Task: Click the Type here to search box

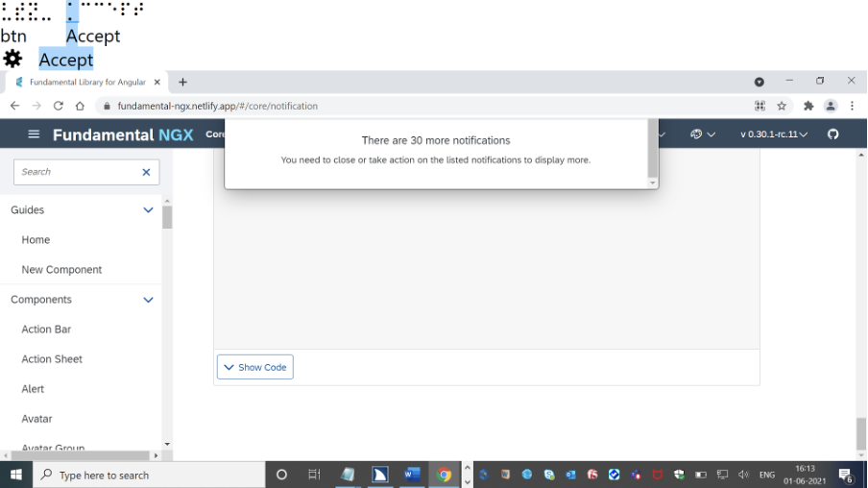Action: (x=149, y=475)
